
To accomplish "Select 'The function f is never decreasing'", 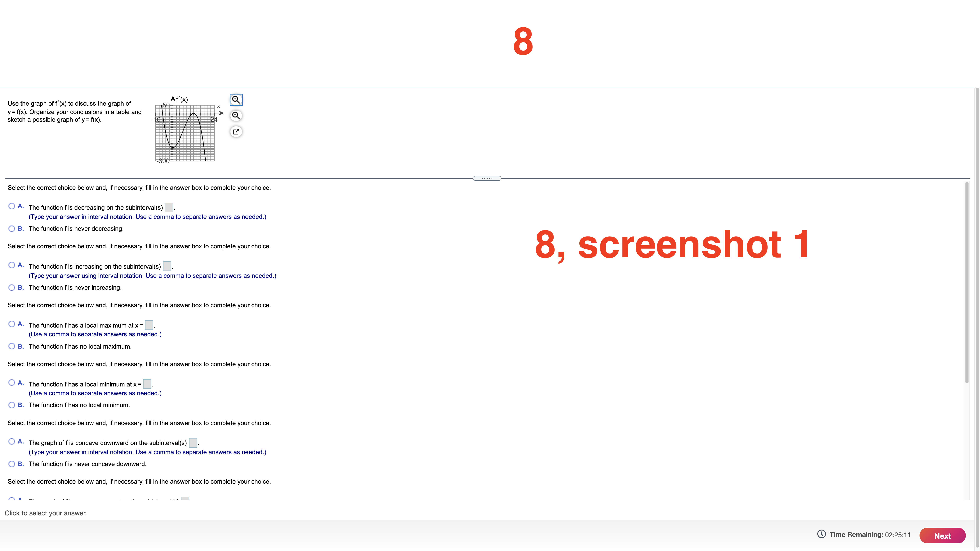I will point(11,228).
